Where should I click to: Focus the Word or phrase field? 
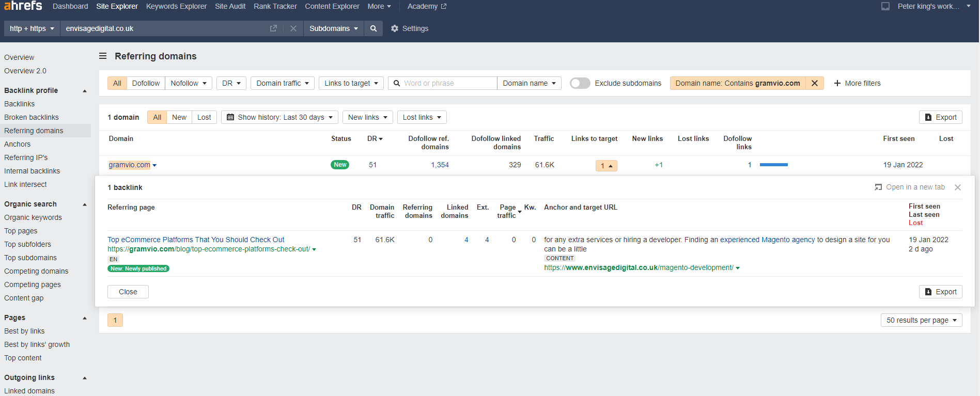[x=443, y=83]
